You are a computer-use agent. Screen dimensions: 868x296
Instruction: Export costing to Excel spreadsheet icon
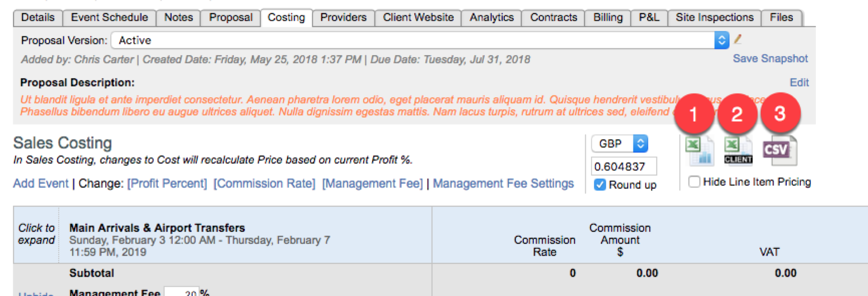click(700, 151)
